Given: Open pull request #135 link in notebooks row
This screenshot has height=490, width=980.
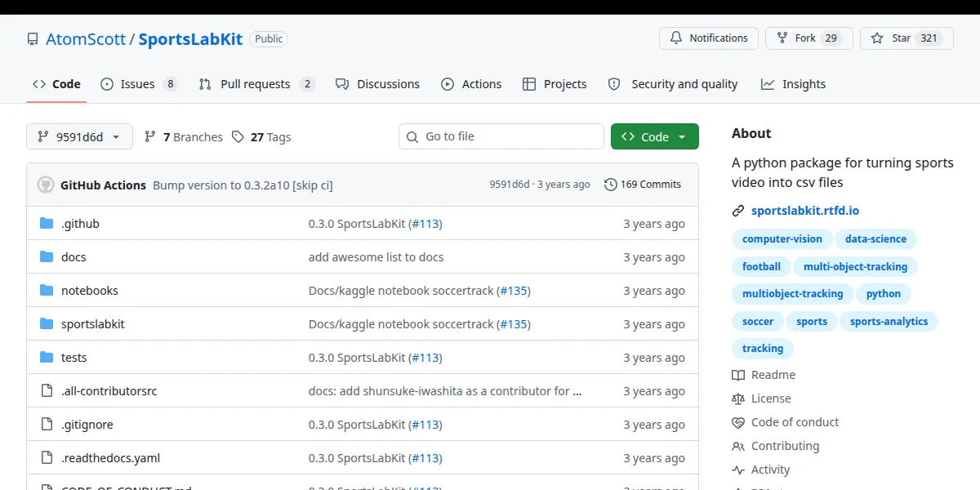Looking at the screenshot, I should (x=514, y=291).
